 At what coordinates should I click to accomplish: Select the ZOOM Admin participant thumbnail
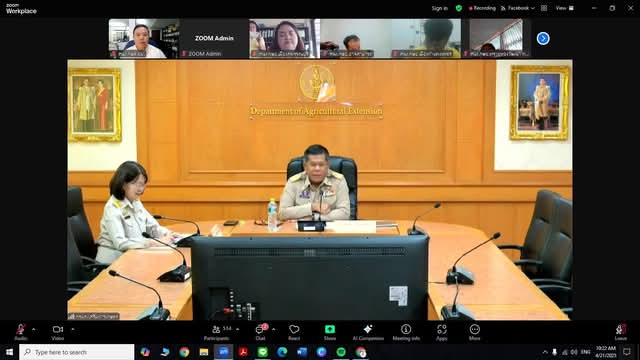click(214, 38)
